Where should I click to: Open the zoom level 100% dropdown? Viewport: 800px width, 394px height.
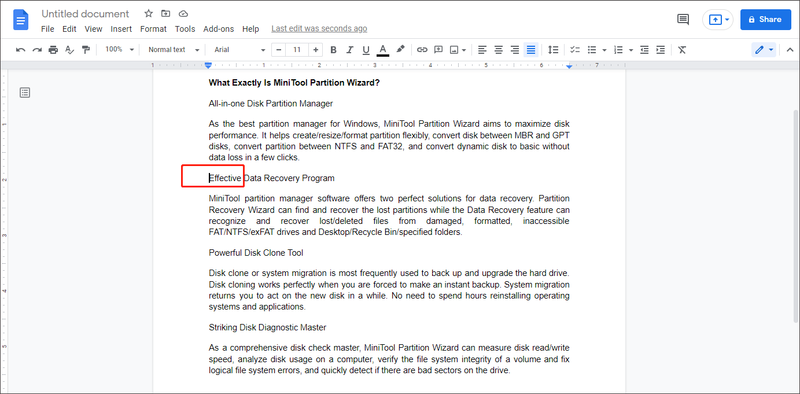119,50
